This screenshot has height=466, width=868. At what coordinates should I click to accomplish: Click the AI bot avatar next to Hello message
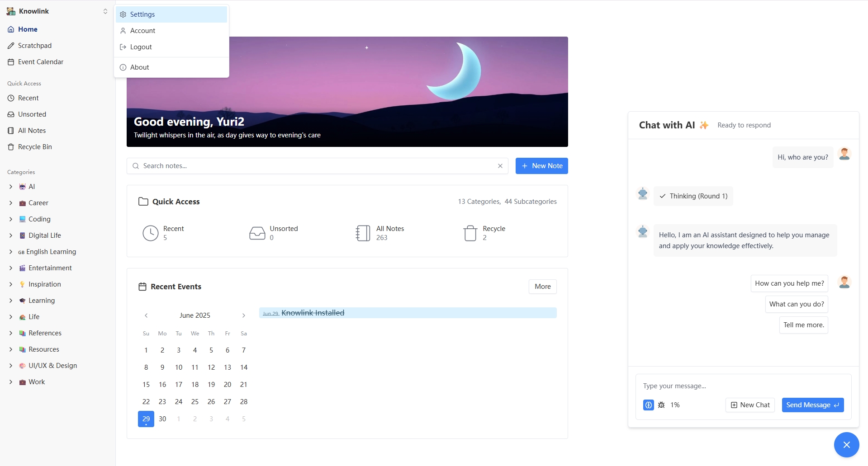(x=643, y=232)
